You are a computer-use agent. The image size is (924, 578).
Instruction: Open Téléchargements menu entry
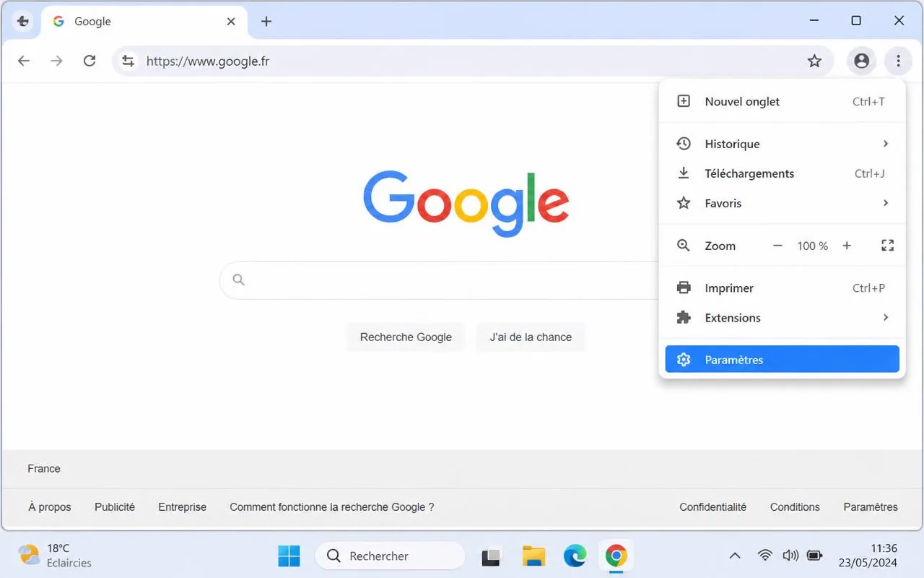pos(782,173)
